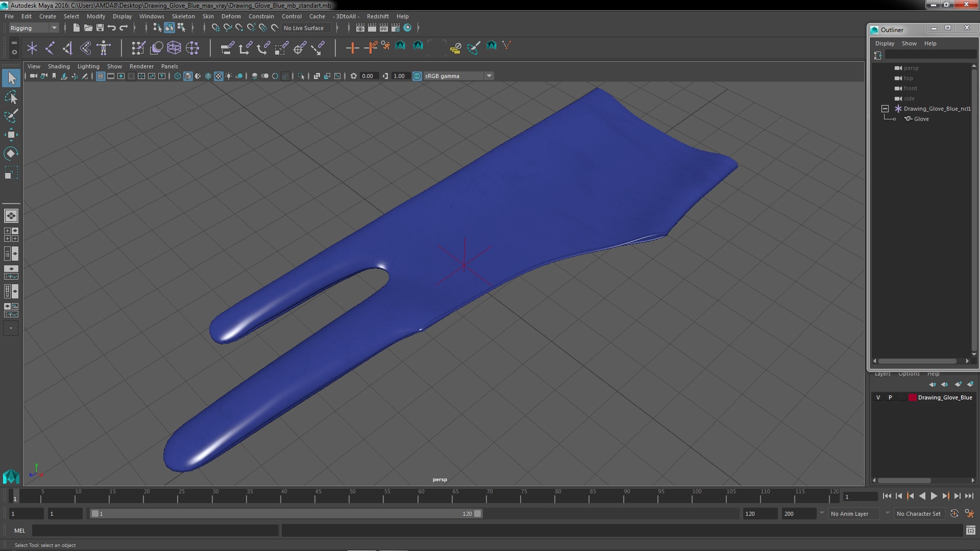Click the Cluster deformer shelf icon
This screenshot has height=551, width=980.
pyautogui.click(x=192, y=48)
